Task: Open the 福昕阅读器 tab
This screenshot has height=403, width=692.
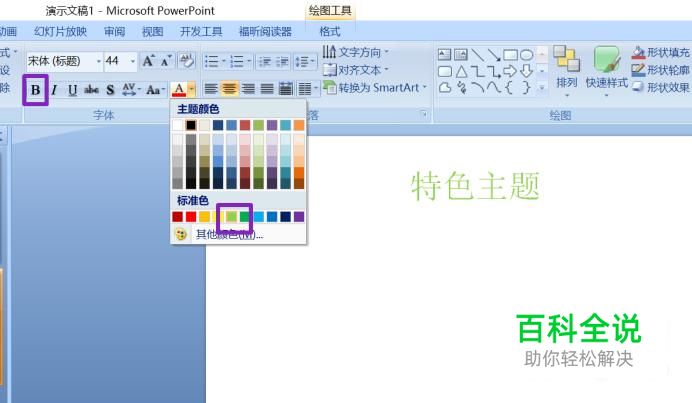Action: 265,32
